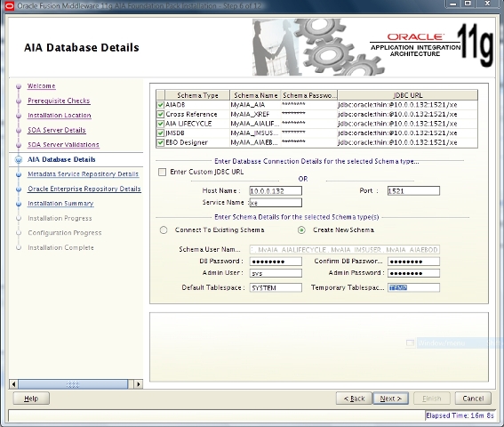Image resolution: width=504 pixels, height=427 pixels.
Task: Jump to SOA Server Details step
Action: point(57,130)
